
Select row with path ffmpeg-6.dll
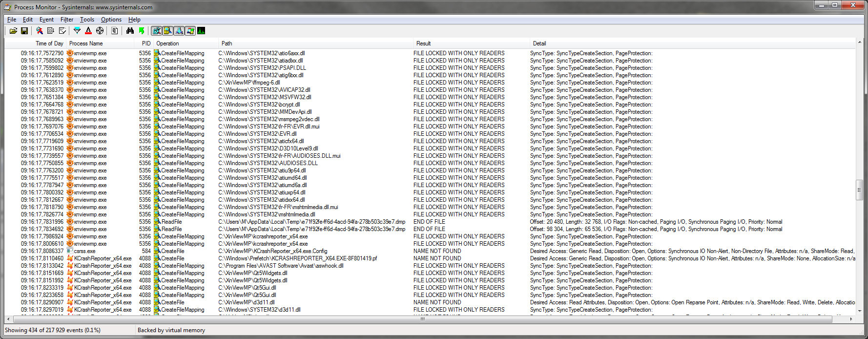430,83
